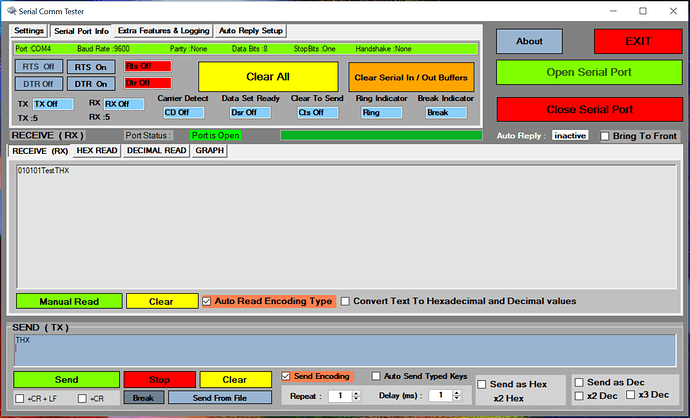The width and height of the screenshot is (690, 418).
Task: Click the green Send button
Action: pyautogui.click(x=66, y=380)
